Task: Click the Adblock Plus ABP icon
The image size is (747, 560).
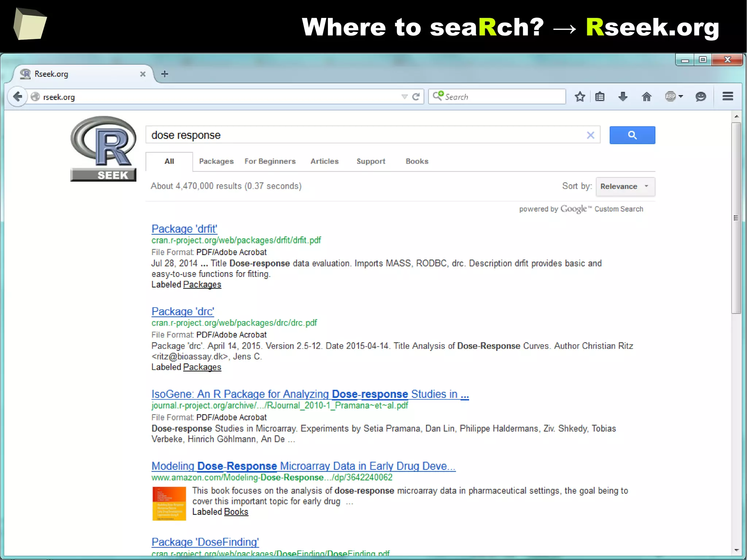Action: pos(670,97)
